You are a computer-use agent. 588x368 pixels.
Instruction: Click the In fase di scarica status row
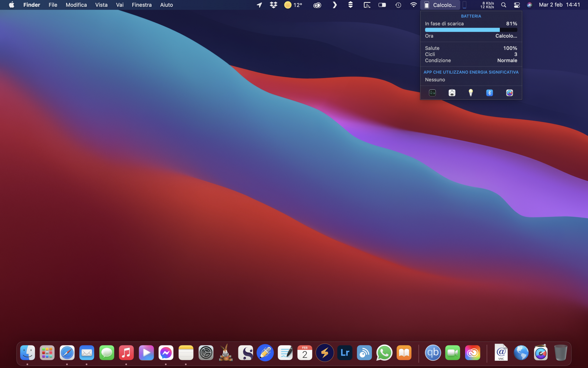471,24
